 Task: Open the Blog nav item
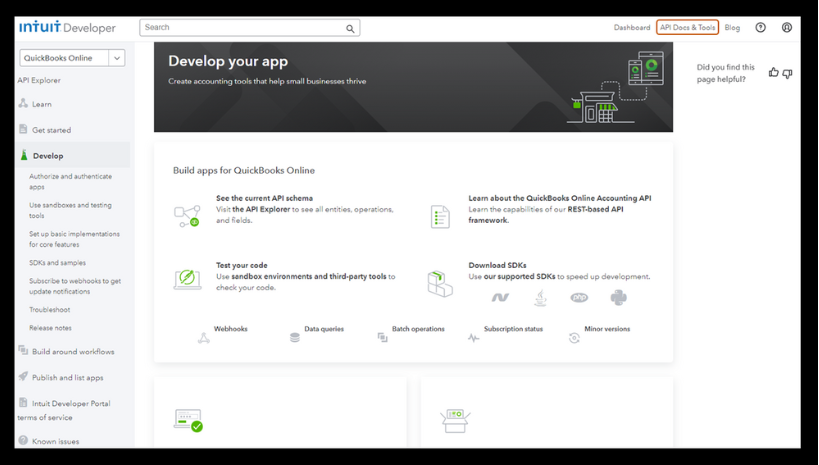[732, 28]
